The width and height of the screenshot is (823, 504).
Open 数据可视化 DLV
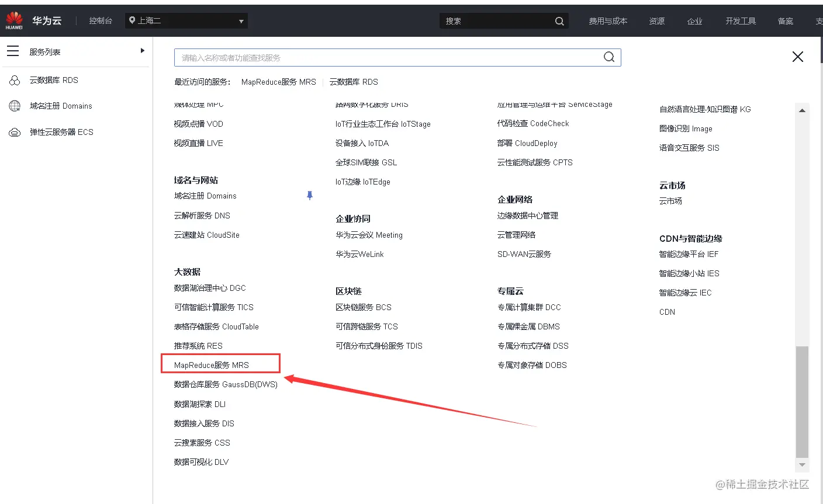pos(201,462)
